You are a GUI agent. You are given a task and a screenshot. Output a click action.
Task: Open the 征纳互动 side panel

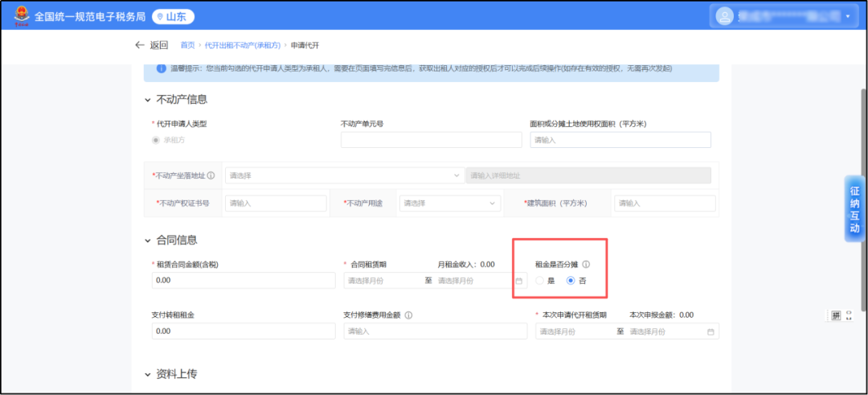[x=854, y=208]
